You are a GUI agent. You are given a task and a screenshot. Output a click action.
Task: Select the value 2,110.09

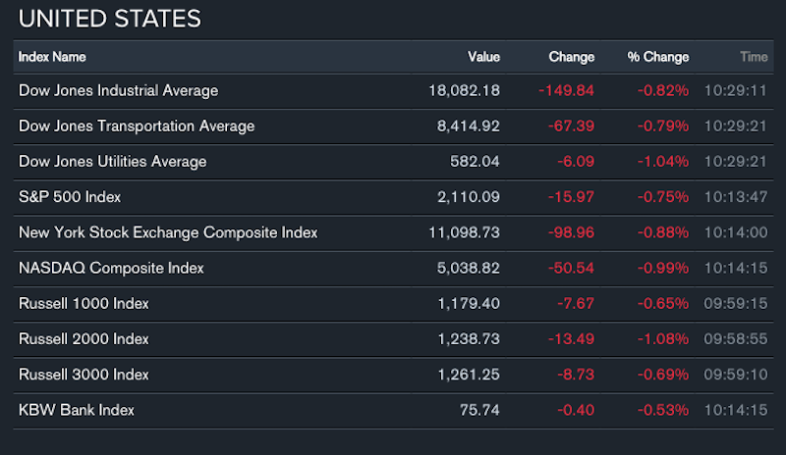tap(468, 197)
